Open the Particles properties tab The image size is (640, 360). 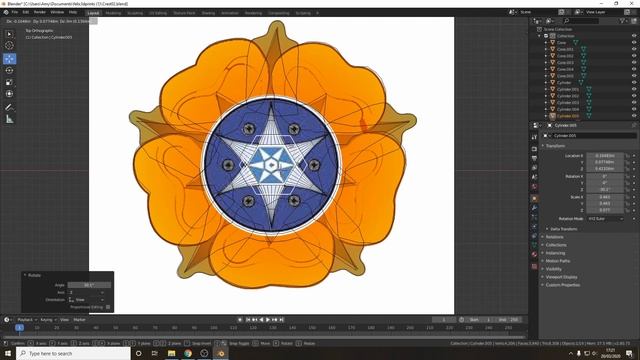(534, 217)
